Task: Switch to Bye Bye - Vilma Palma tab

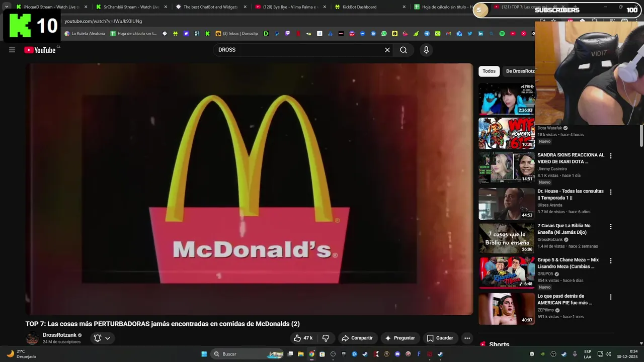Action: 290,7
